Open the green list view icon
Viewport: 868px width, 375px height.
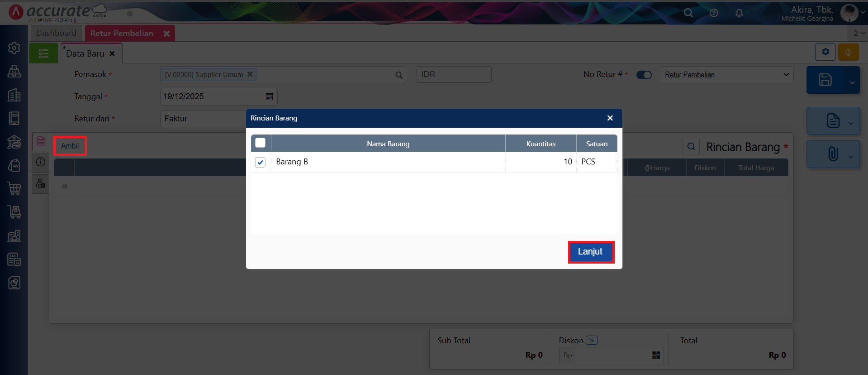pyautogui.click(x=43, y=53)
